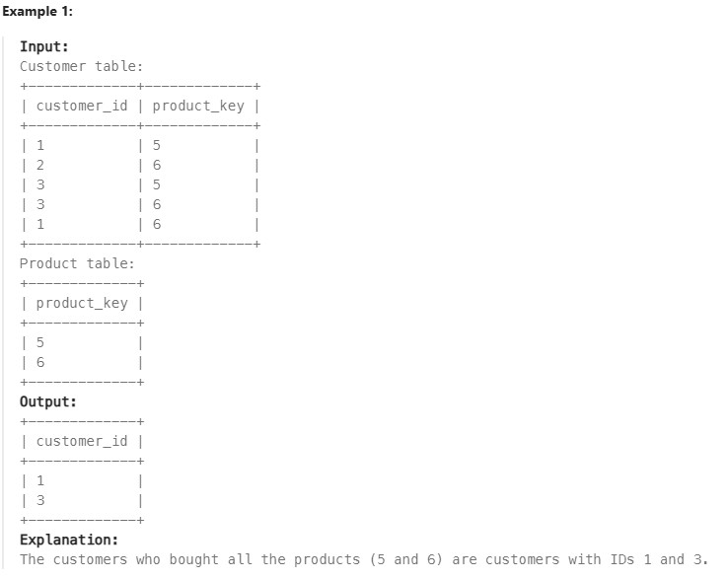Click the bold "Input:" label
Image resolution: width=728 pixels, height=580 pixels.
coord(45,46)
